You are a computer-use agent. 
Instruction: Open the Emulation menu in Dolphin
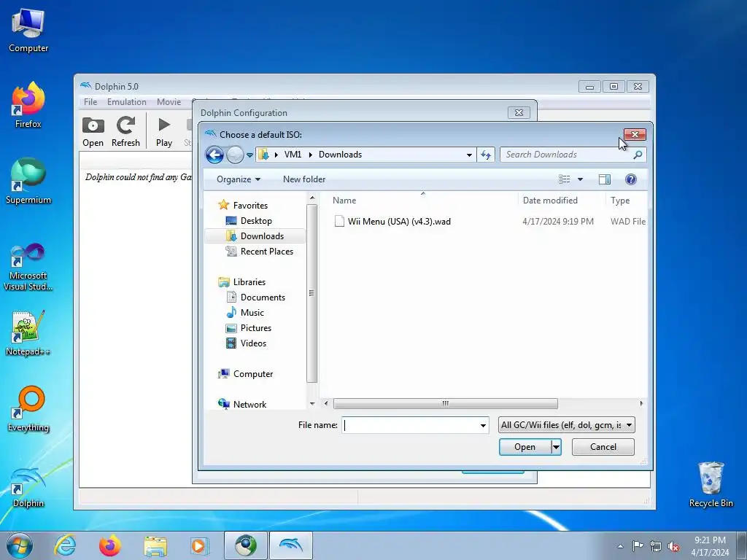pos(127,102)
